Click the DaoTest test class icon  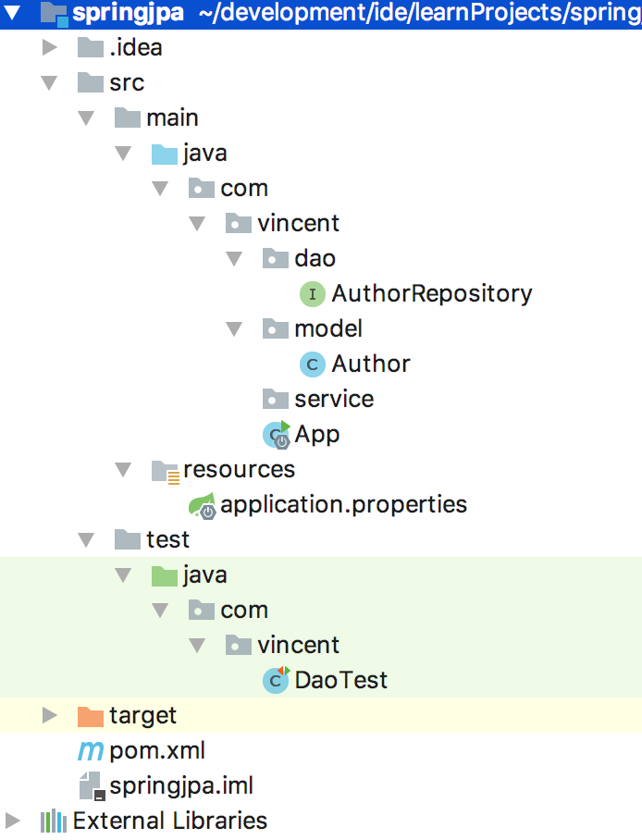[x=276, y=680]
